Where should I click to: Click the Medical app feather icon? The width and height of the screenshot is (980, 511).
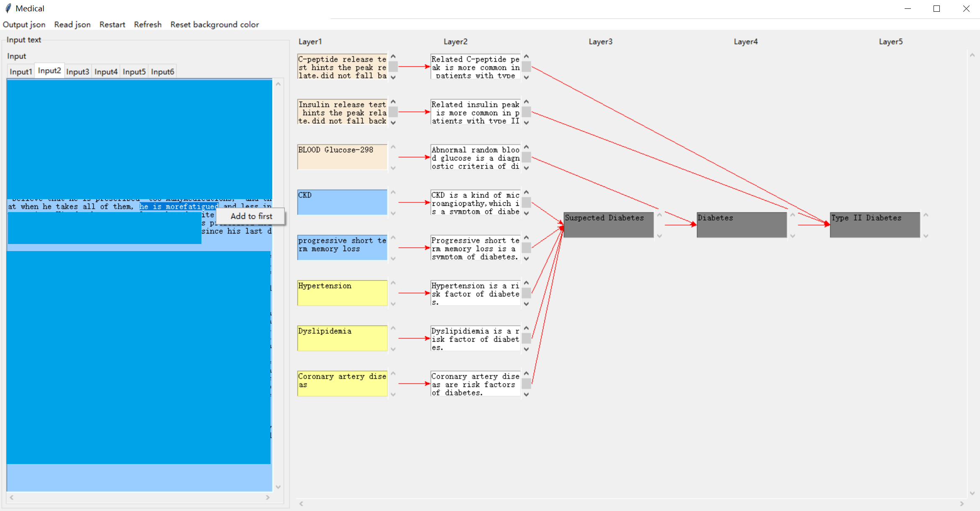coord(8,8)
